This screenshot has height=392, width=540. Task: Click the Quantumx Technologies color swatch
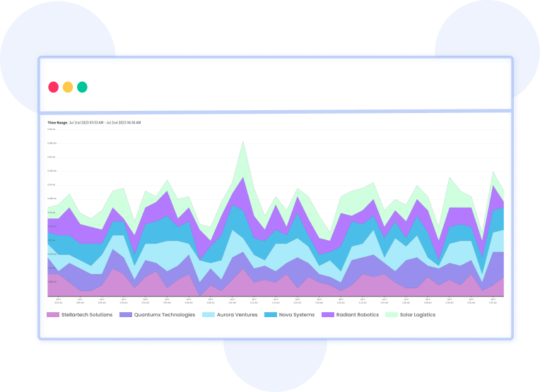point(126,314)
